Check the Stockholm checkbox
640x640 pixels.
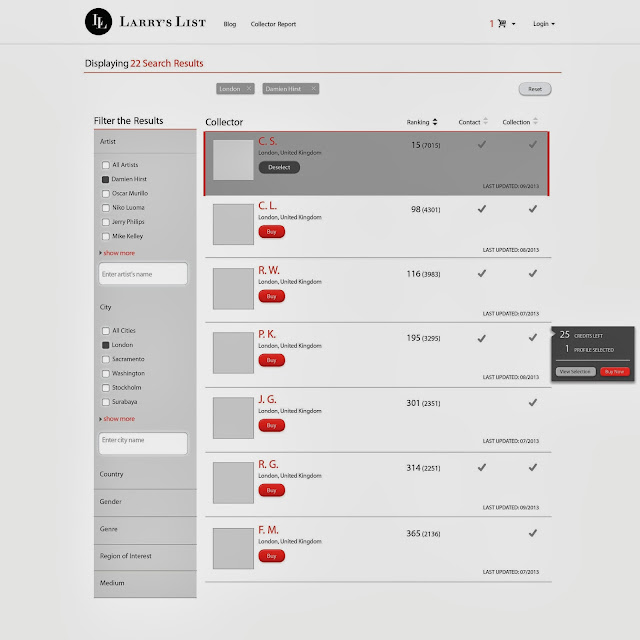tap(106, 388)
